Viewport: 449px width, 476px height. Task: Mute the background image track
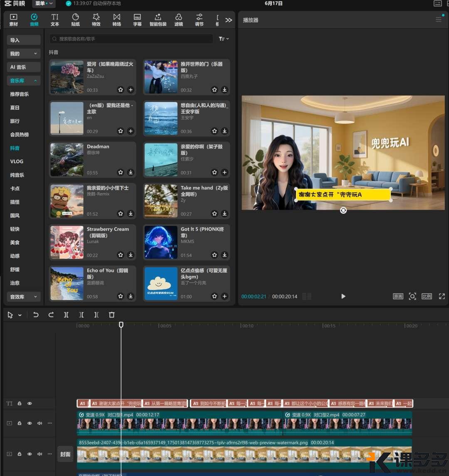[x=40, y=454]
